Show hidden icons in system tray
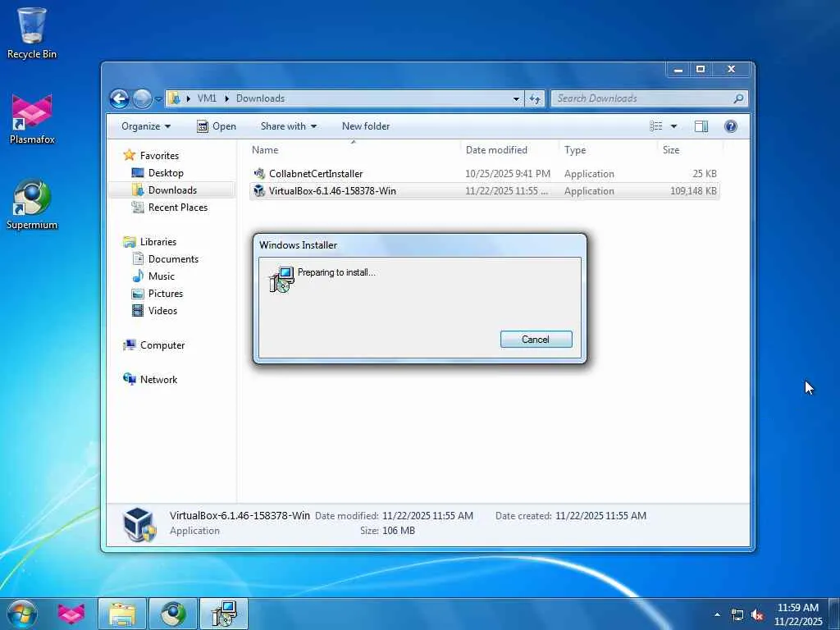 coord(717,614)
